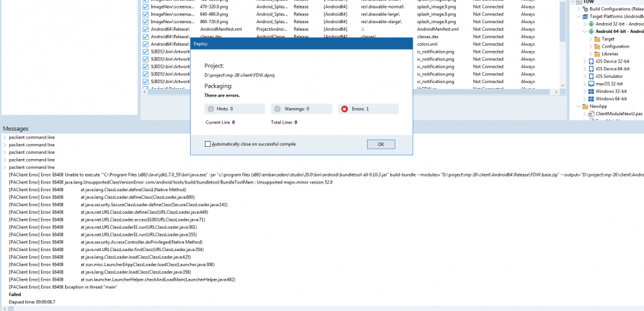
Task: Click the Configuration folder icon
Action: [597, 46]
